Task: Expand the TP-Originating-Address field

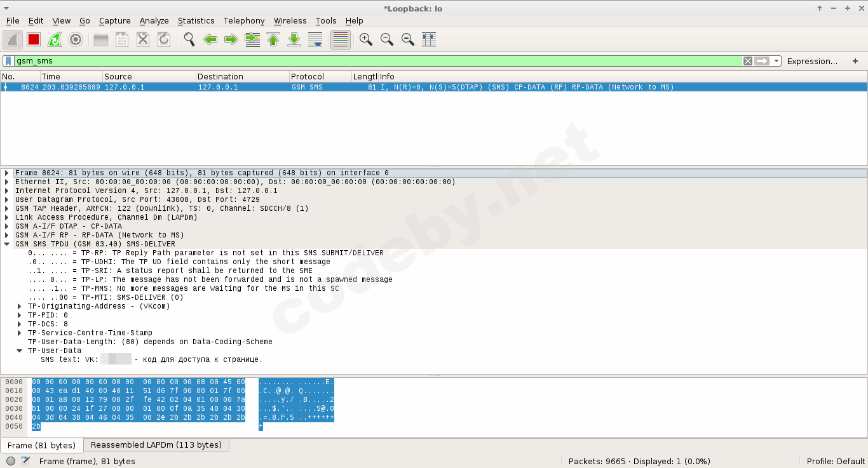Action: click(x=20, y=306)
